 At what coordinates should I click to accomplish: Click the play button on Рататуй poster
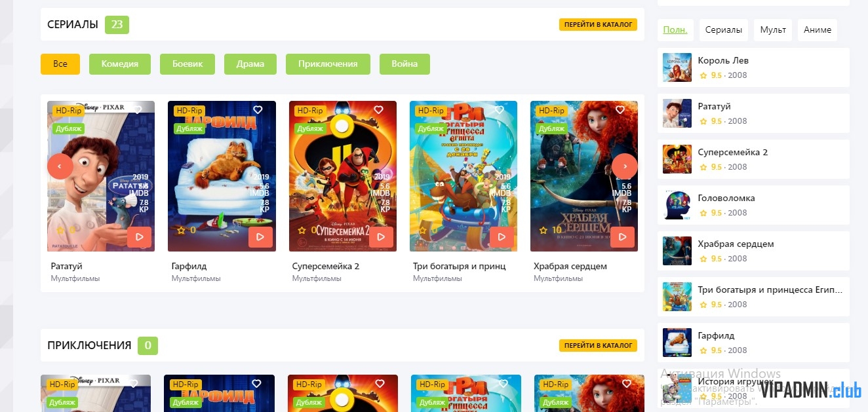tap(139, 237)
